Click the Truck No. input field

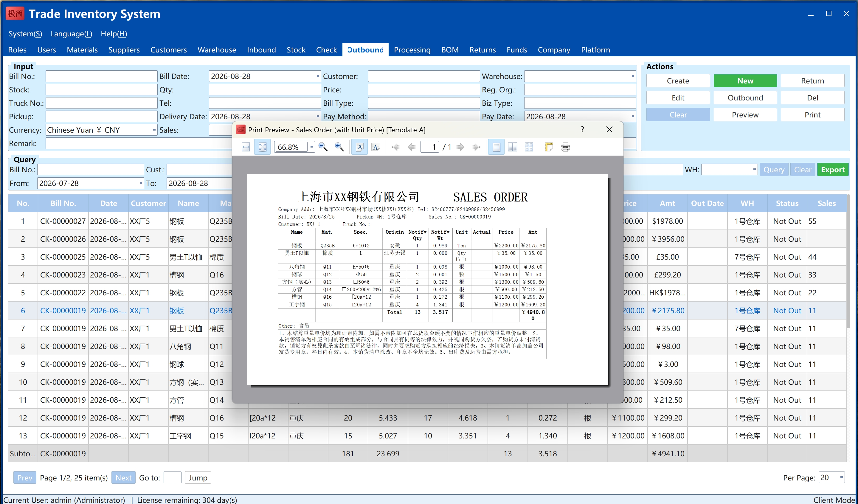click(x=101, y=103)
